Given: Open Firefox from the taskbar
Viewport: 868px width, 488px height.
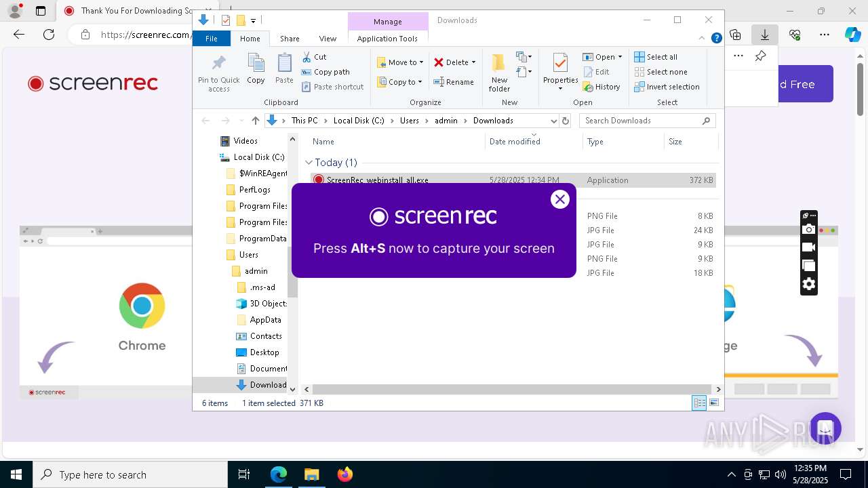Looking at the screenshot, I should (x=344, y=474).
